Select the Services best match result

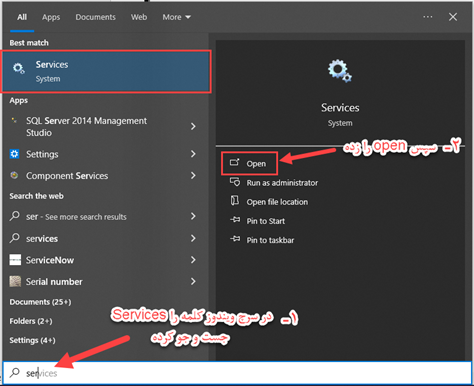pos(106,71)
